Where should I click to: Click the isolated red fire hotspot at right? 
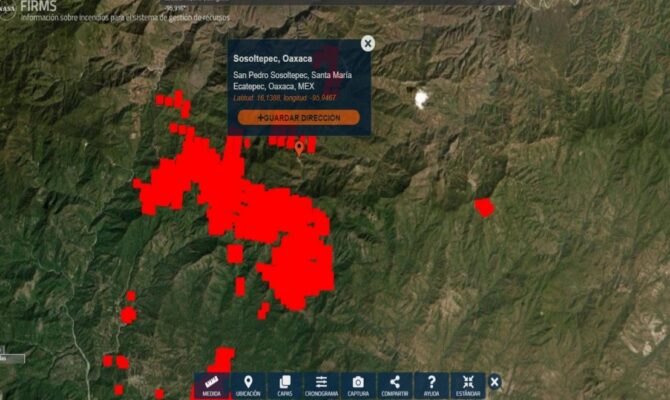coord(484,207)
